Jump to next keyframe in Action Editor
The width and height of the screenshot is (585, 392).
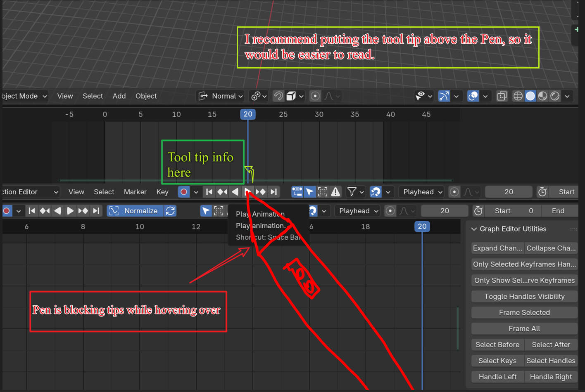[261, 192]
